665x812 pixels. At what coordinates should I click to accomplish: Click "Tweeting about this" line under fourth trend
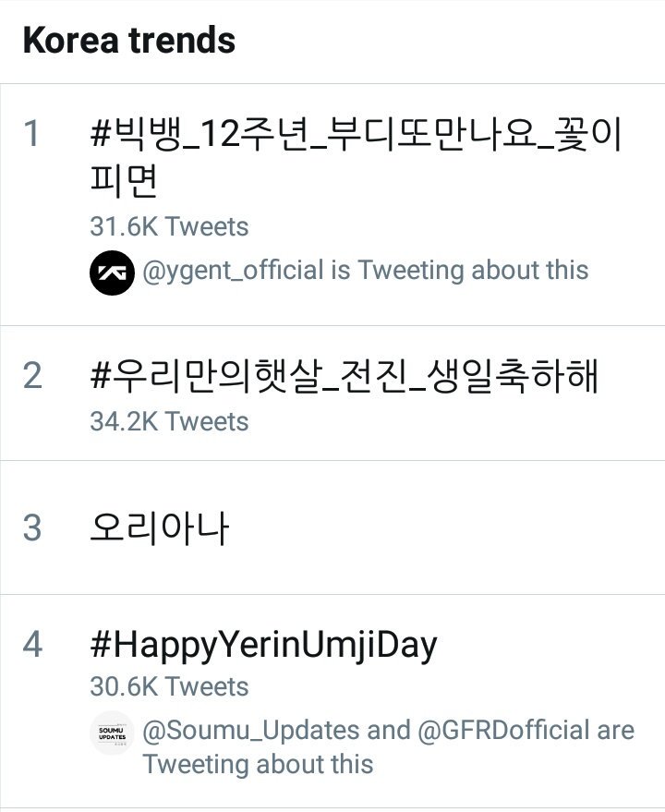(258, 764)
